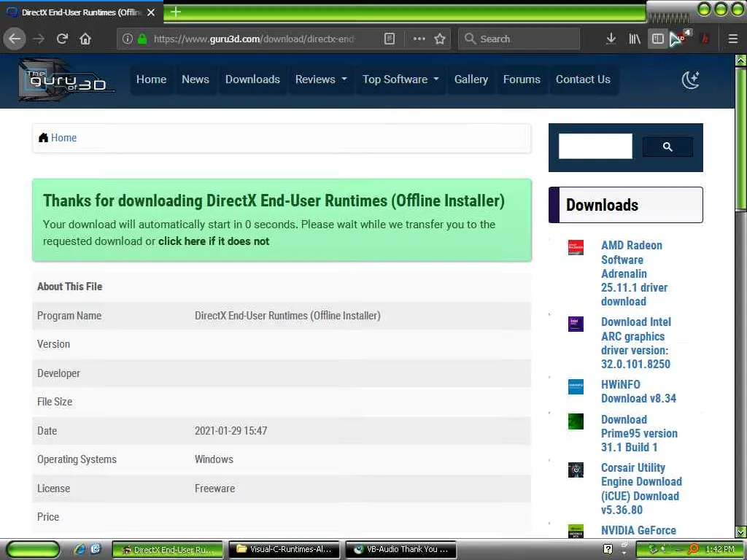Bookmark this page with the star icon
The image size is (747, 560).
pyautogui.click(x=440, y=39)
